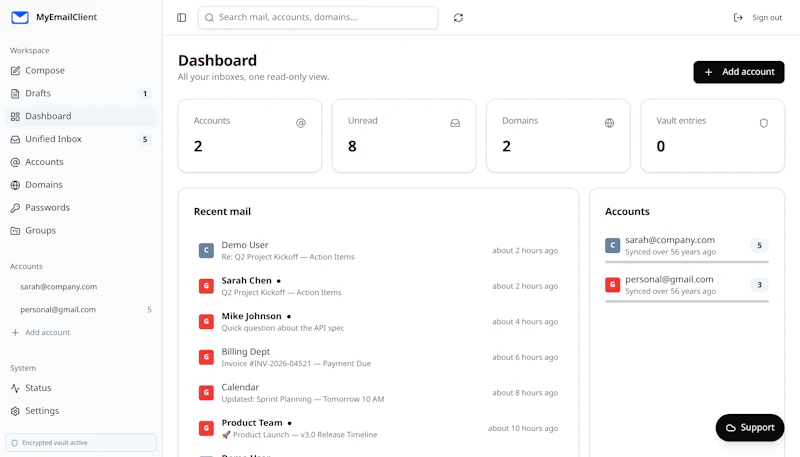Click the refresh sync icon
The height and width of the screenshot is (457, 800).
(458, 17)
